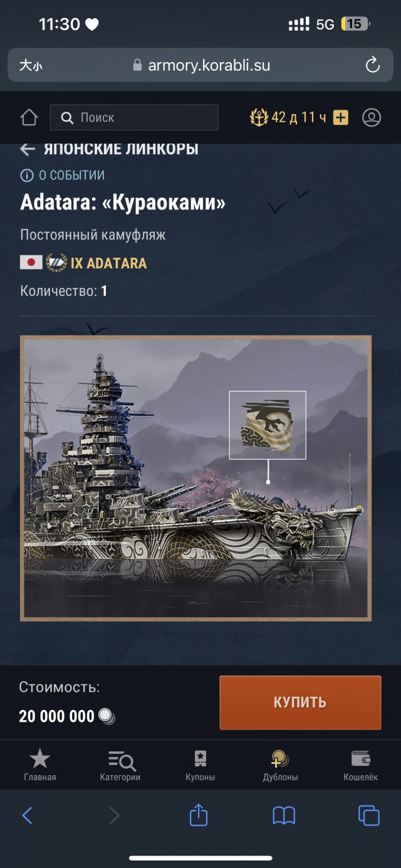Open Safari bookmarks book icon
This screenshot has height=868, width=401.
(284, 815)
